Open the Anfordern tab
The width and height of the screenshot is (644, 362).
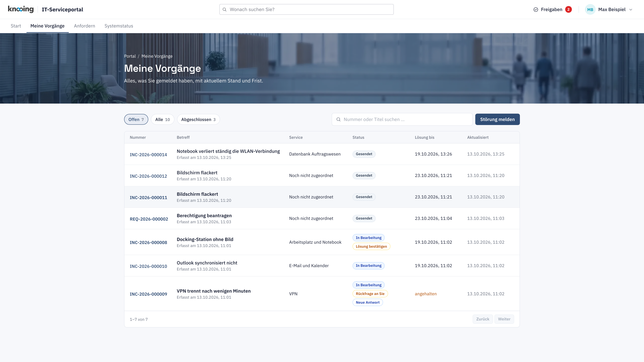tap(85, 26)
